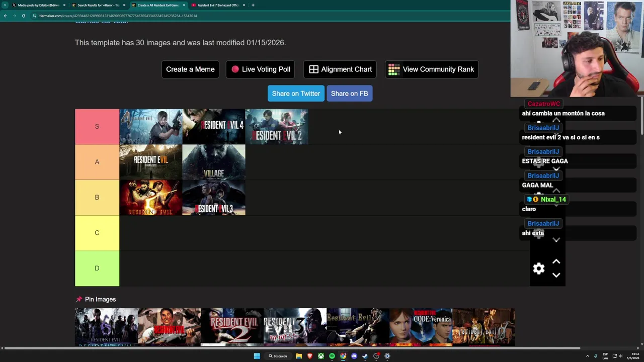Viewport: 644px width, 362px height.
Task: Select Resident Evil 3 remake in B tier
Action: coord(214,198)
